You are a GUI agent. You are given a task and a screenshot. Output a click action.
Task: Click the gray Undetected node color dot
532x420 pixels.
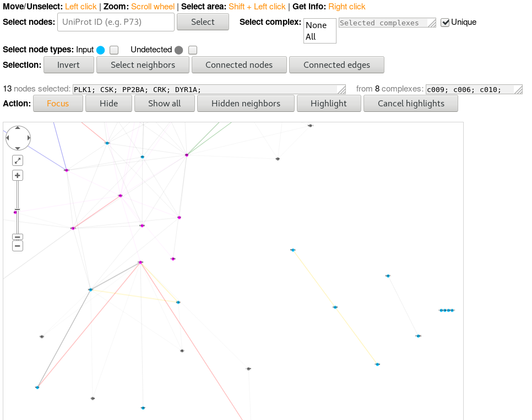click(x=178, y=50)
